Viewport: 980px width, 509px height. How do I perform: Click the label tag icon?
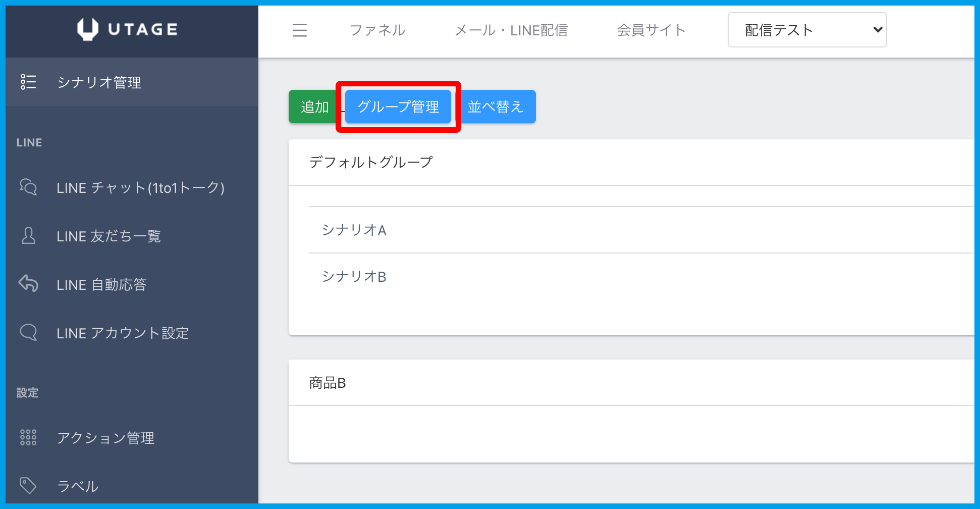tap(28, 486)
